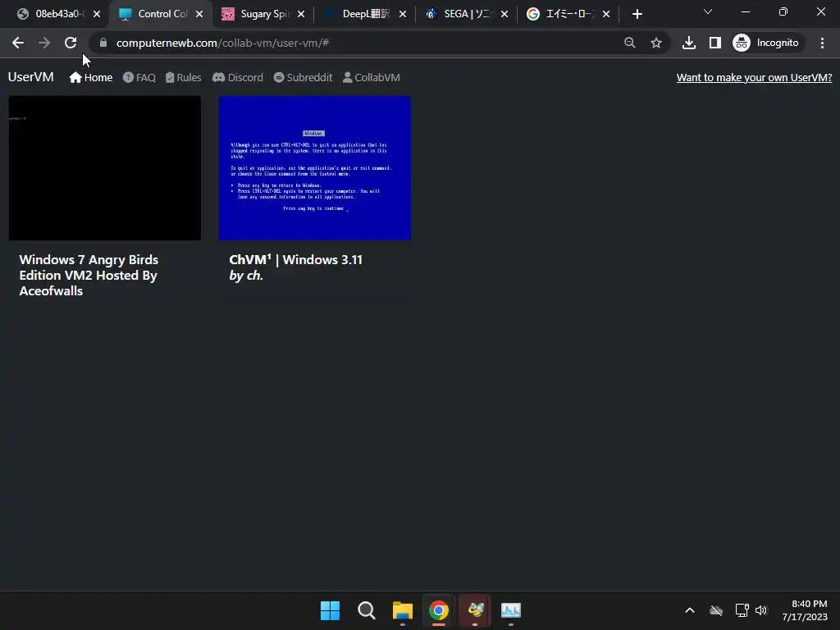Open the Discord link
Screen dimensions: 840x630
point(238,78)
